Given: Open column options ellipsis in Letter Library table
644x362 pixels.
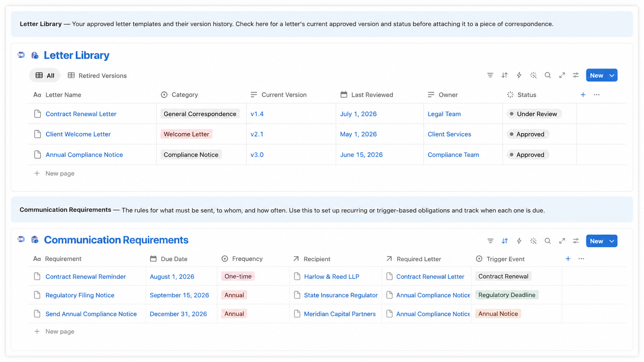Looking at the screenshot, I should click(x=597, y=95).
